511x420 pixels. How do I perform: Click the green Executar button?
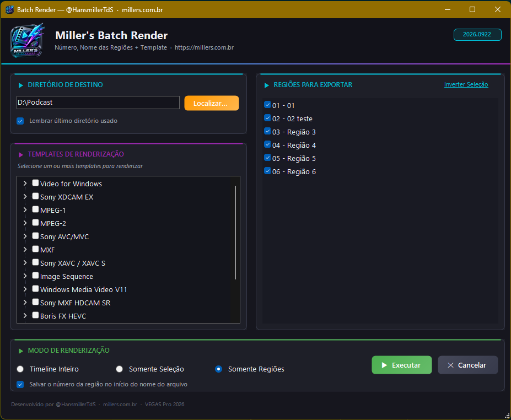401,365
